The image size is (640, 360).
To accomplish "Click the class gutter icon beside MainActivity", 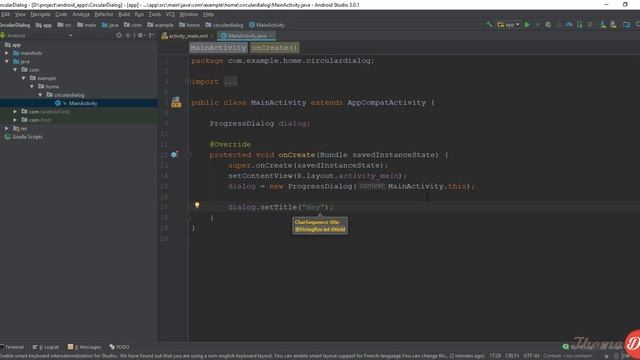I will (x=176, y=102).
